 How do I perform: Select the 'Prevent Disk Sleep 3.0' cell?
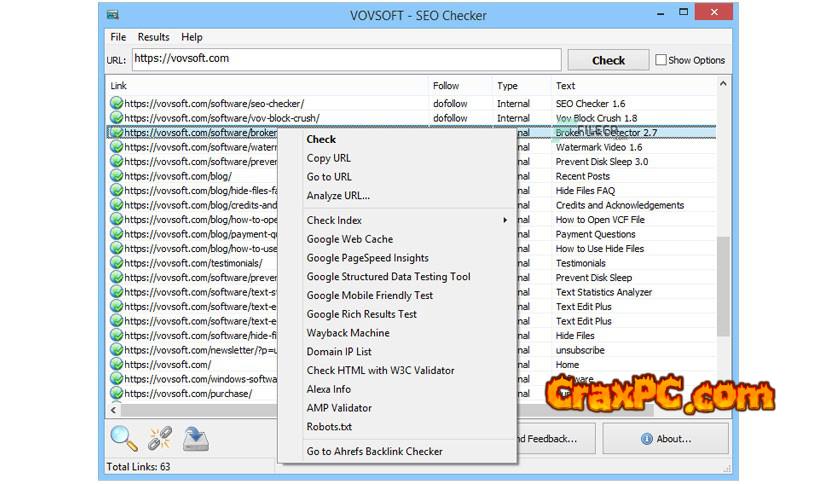click(x=601, y=162)
